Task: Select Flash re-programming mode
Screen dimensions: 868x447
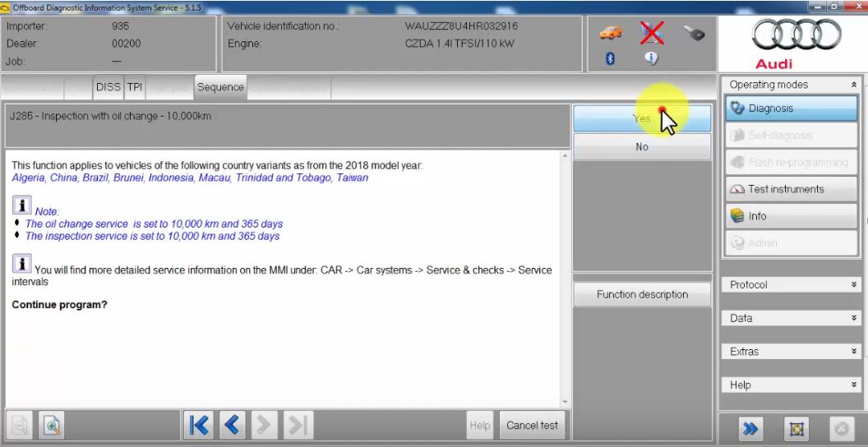Action: 791,163
